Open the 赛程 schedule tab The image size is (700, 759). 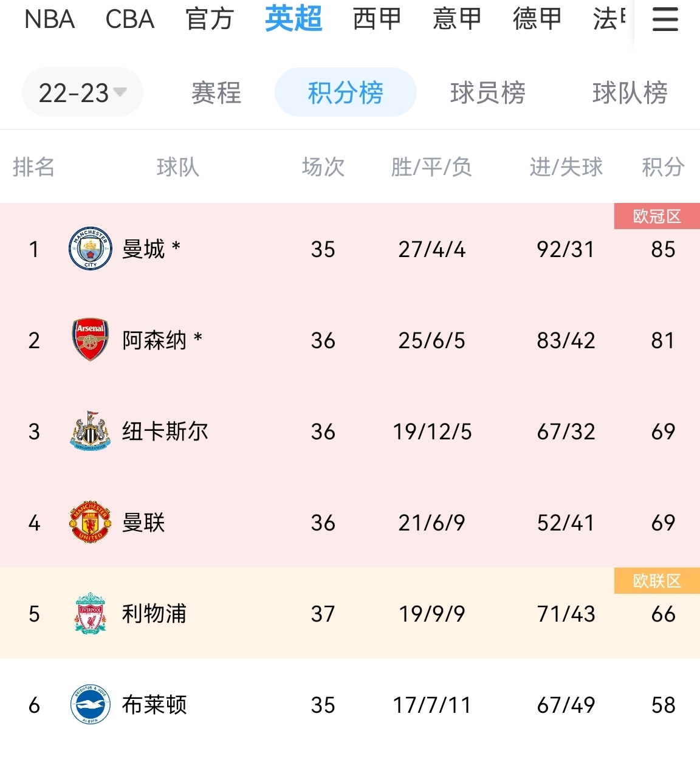[x=216, y=93]
